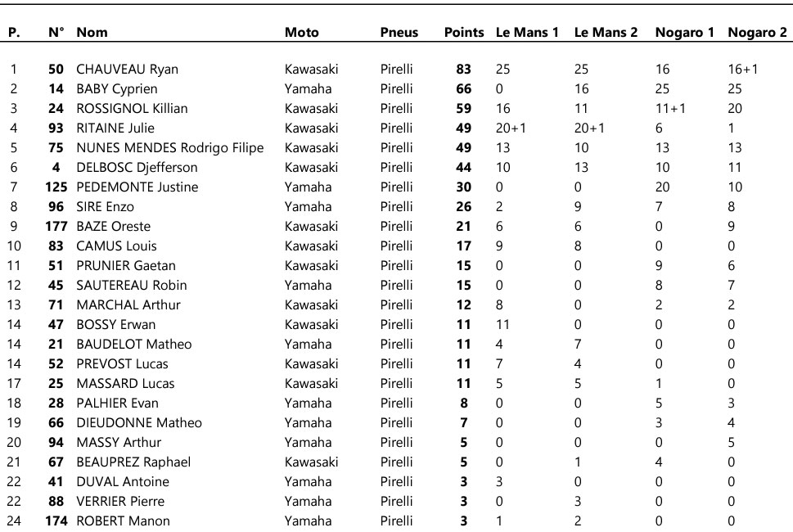Click NUNES MENDES Rodrigo Filipe
This screenshot has width=793, height=532.
(x=170, y=148)
